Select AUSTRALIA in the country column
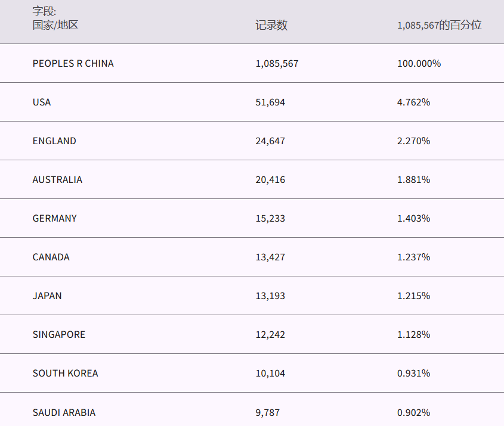 [57, 180]
